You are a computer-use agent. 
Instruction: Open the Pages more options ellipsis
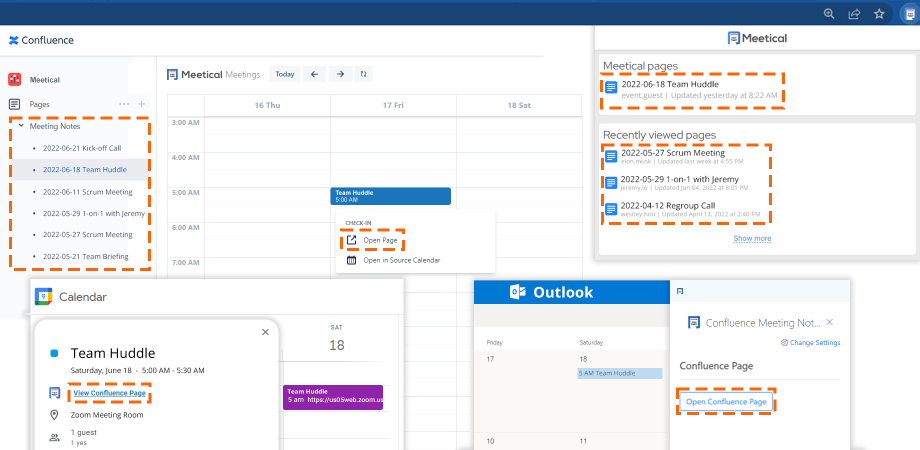pyautogui.click(x=124, y=104)
